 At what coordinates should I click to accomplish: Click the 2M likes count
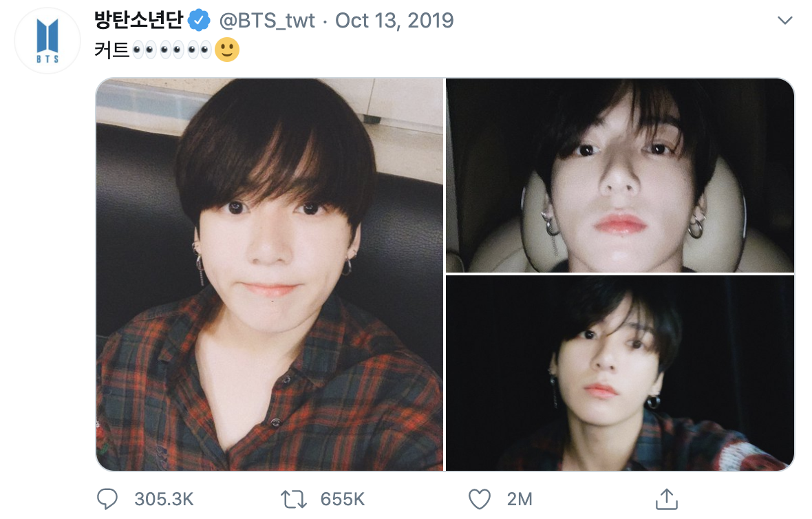[x=519, y=498]
